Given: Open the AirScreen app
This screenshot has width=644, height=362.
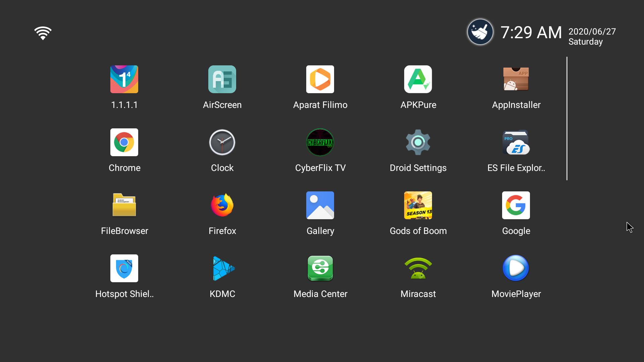Looking at the screenshot, I should tap(222, 79).
